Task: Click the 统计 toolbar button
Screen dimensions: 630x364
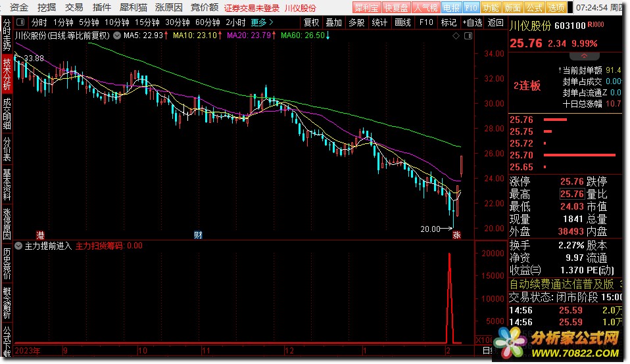Action: (x=379, y=22)
